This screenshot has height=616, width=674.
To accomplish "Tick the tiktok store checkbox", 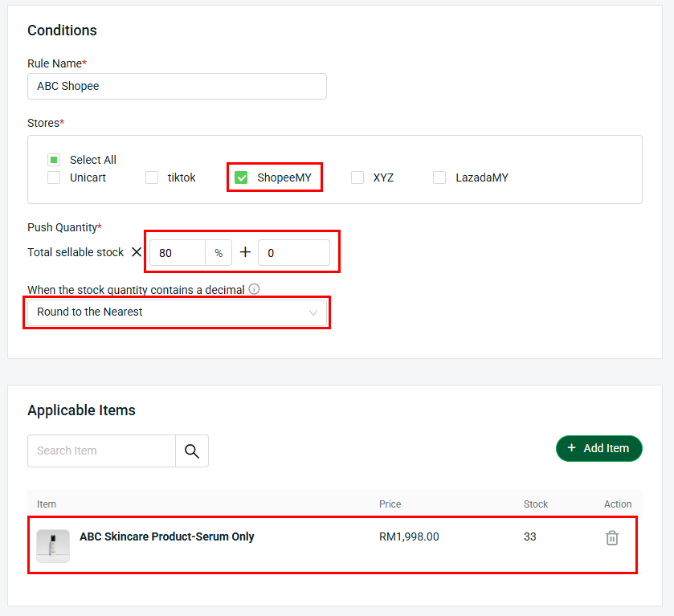I will click(x=152, y=177).
